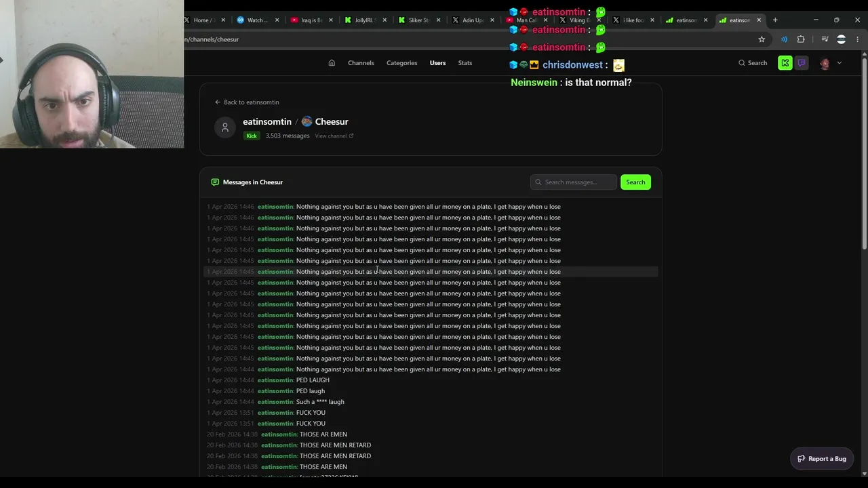Open the Cheesur channel name link
This screenshot has width=868, height=488.
point(332,121)
